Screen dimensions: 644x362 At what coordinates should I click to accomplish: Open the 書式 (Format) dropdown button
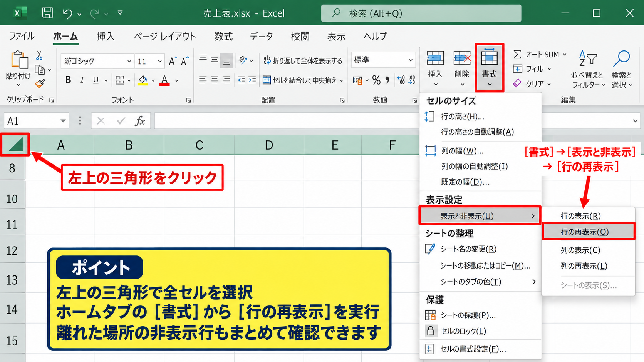click(490, 68)
